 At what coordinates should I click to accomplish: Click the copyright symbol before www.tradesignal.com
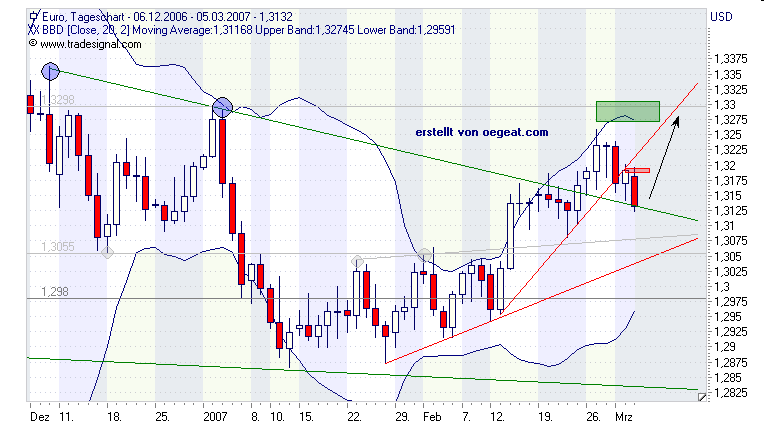click(33, 43)
